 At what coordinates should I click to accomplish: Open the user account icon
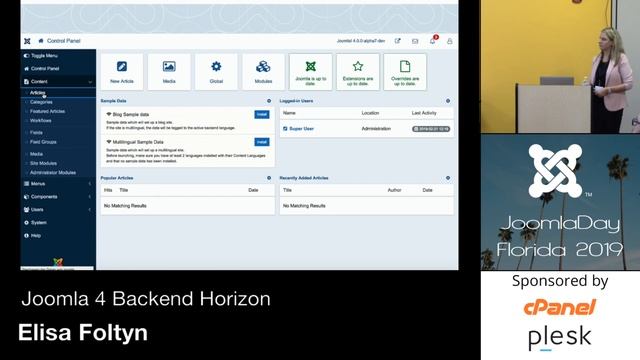449,41
